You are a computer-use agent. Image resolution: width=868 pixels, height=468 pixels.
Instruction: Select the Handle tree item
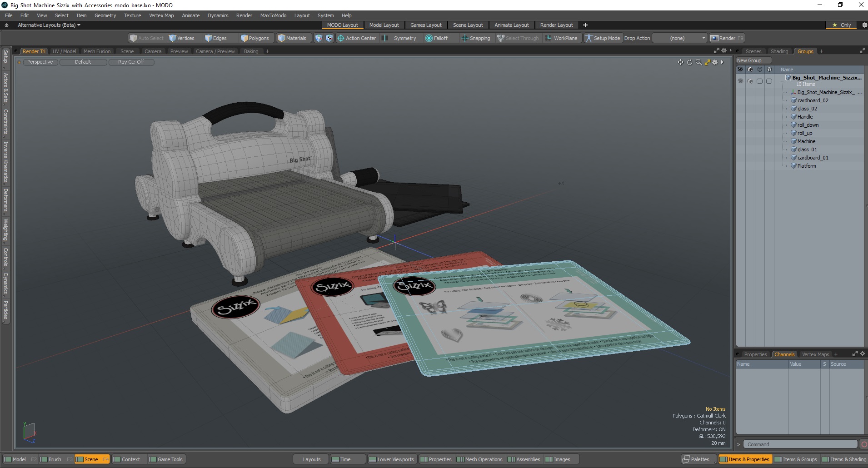click(805, 117)
